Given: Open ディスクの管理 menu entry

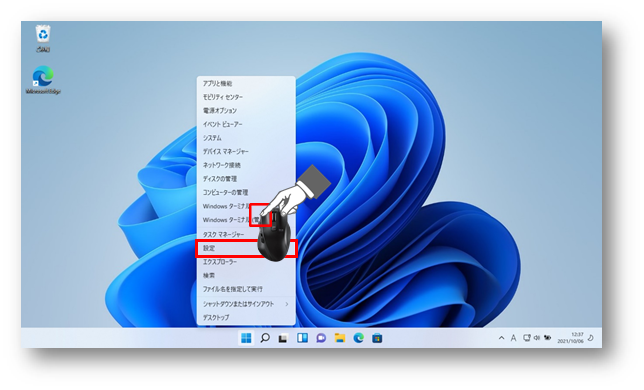Looking at the screenshot, I should click(246, 179).
